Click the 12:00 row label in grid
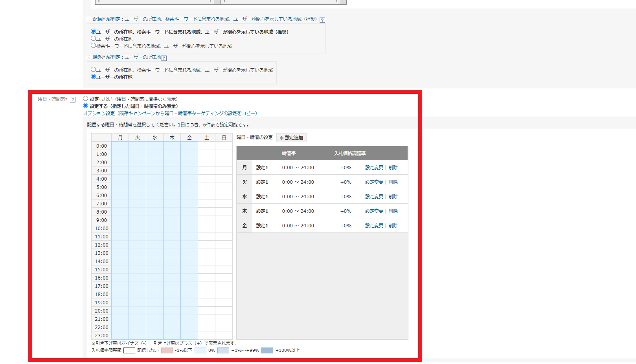The width and height of the screenshot is (636, 364). [x=101, y=245]
